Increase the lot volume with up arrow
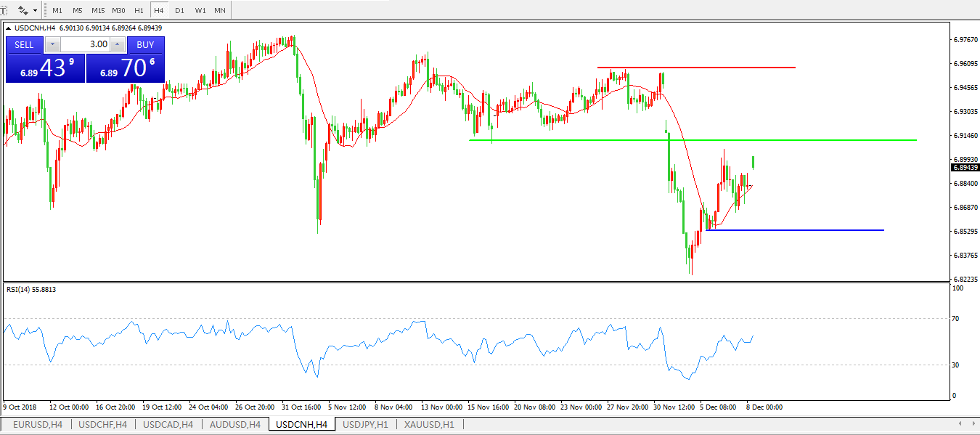This screenshot has height=435, width=980. point(117,44)
